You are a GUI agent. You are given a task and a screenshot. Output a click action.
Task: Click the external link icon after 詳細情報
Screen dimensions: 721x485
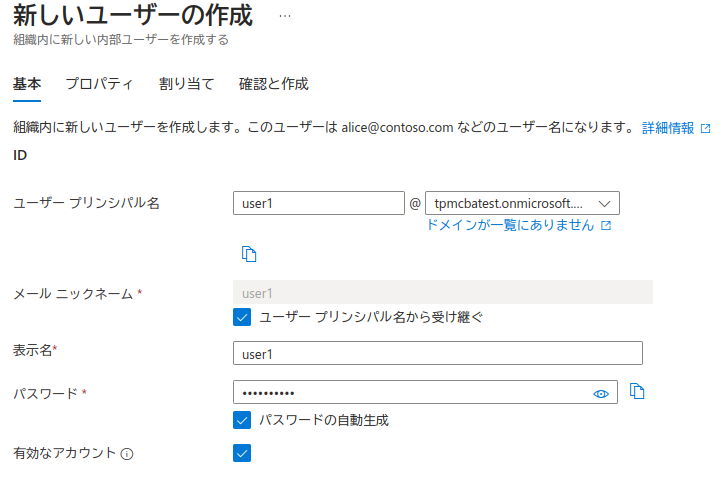coord(706,129)
